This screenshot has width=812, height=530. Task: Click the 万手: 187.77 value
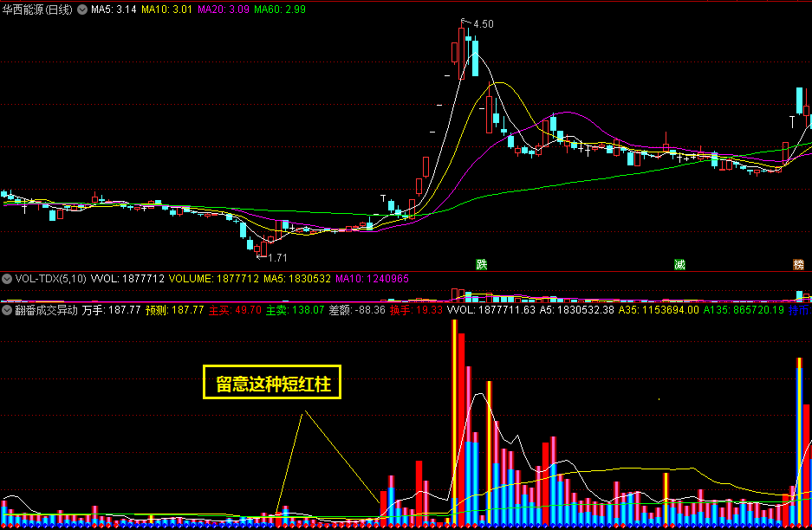coord(111,310)
